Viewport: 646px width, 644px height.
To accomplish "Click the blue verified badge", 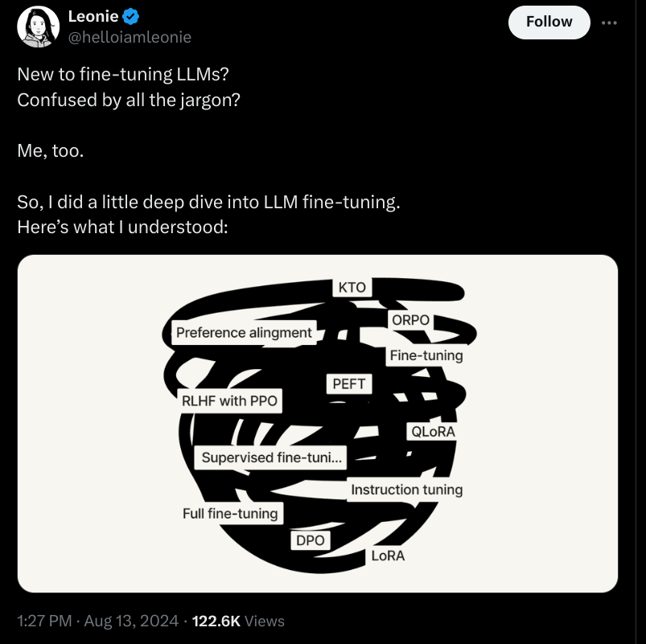I will click(x=130, y=17).
